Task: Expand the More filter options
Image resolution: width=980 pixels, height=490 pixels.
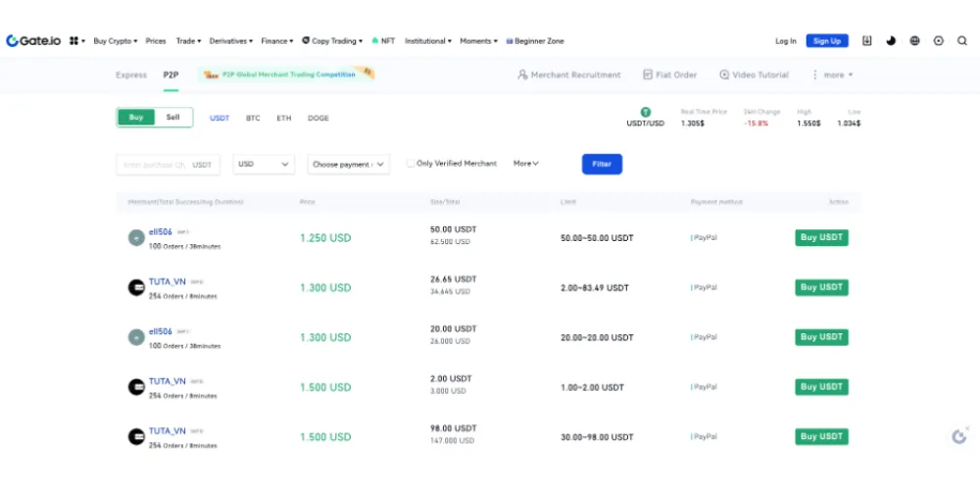Action: [x=526, y=164]
